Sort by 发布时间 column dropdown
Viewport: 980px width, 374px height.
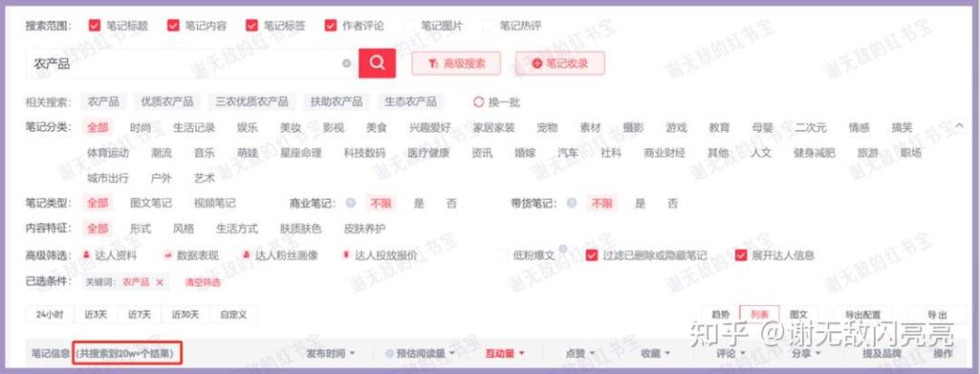(x=331, y=353)
